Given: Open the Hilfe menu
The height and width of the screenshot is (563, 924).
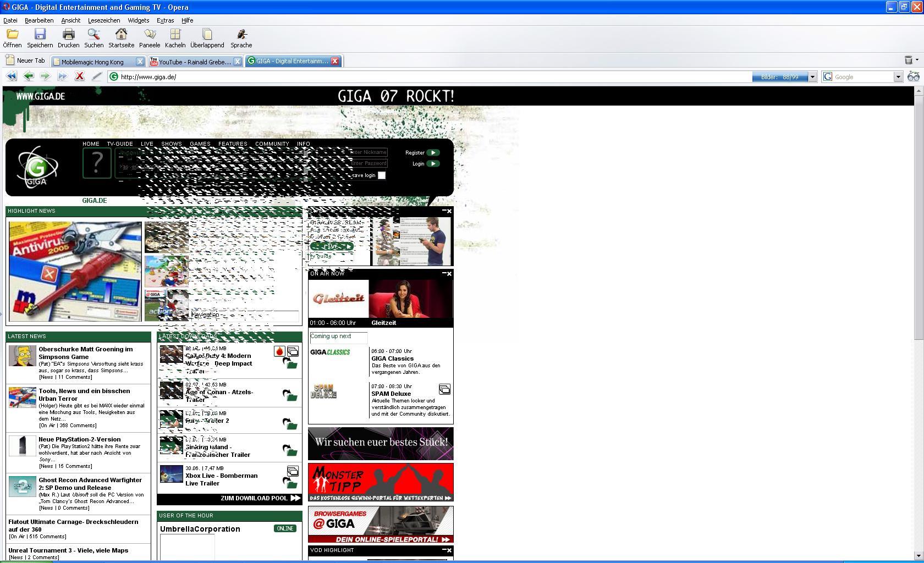Looking at the screenshot, I should 188,20.
